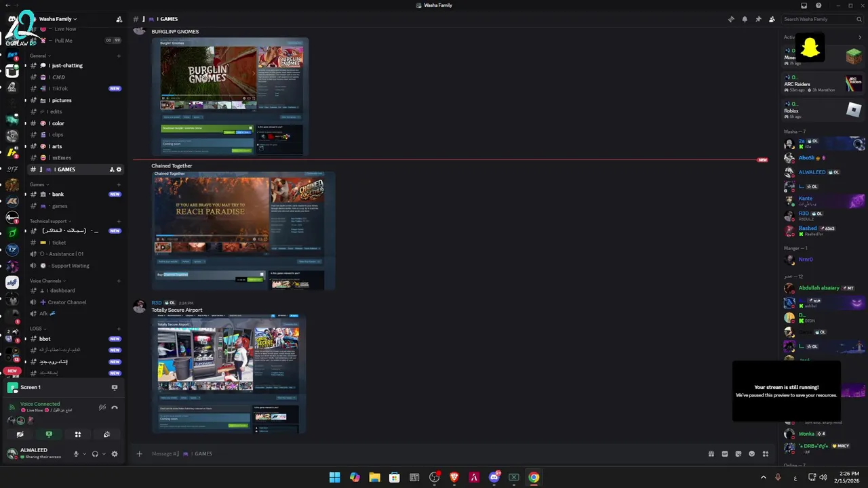
Task: Collapse the LOGS category
Action: coord(37,329)
